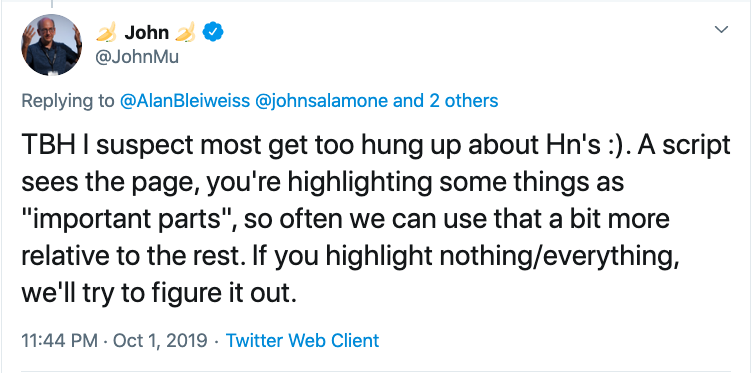The width and height of the screenshot is (752, 373).
Task: Click the banana emoji before John's name
Action: 106,33
